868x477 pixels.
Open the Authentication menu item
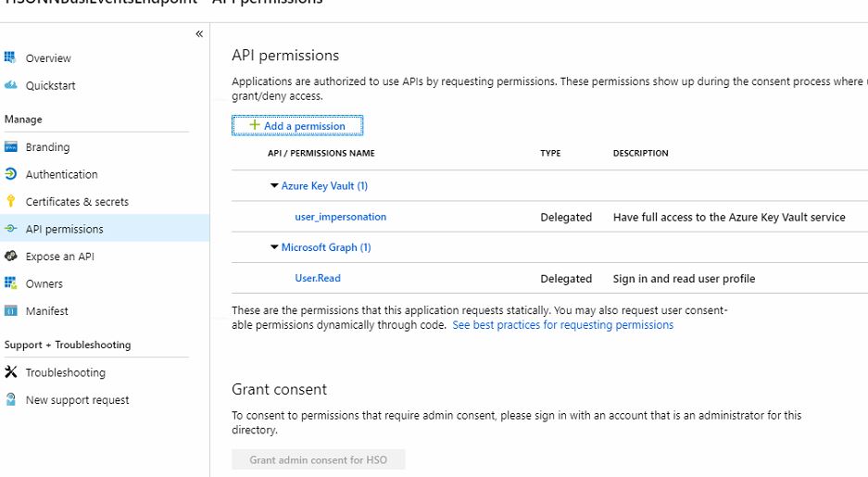[61, 174]
